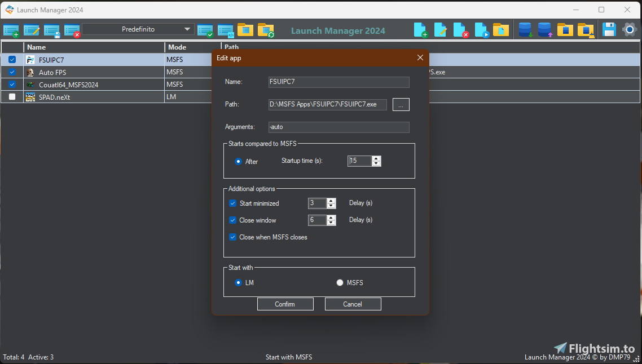Click the database upload arrow icon
The image size is (642, 364).
(x=545, y=30)
